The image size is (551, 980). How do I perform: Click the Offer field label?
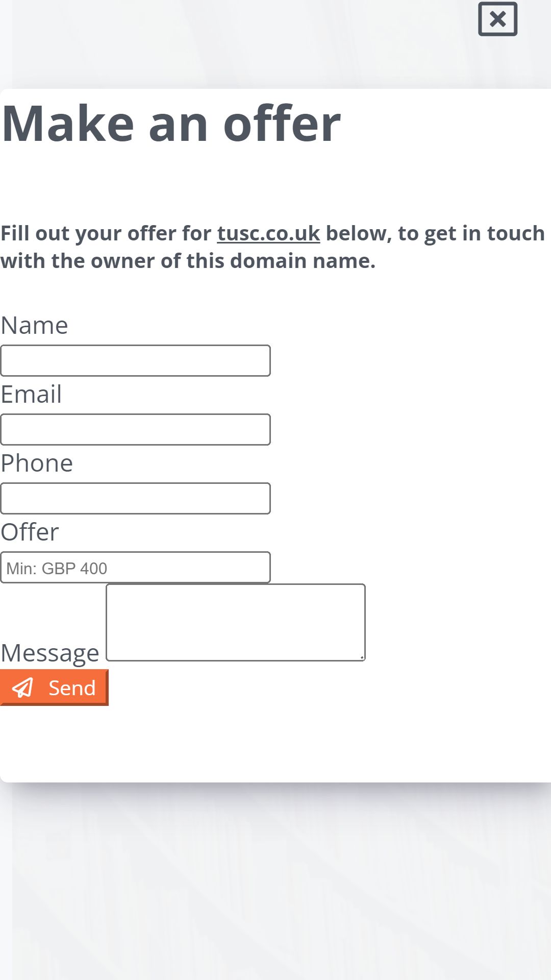pyautogui.click(x=30, y=532)
